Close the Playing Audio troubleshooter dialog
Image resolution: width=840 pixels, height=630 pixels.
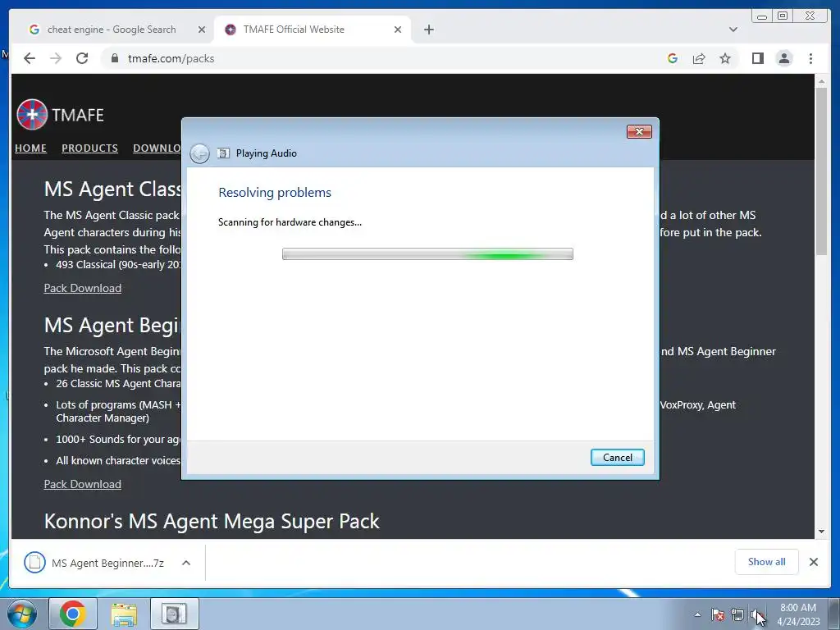click(x=639, y=132)
